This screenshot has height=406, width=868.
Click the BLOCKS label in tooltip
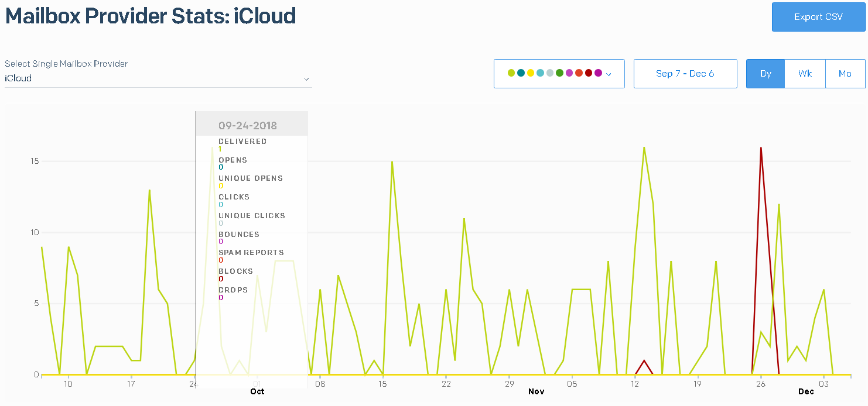click(x=235, y=271)
